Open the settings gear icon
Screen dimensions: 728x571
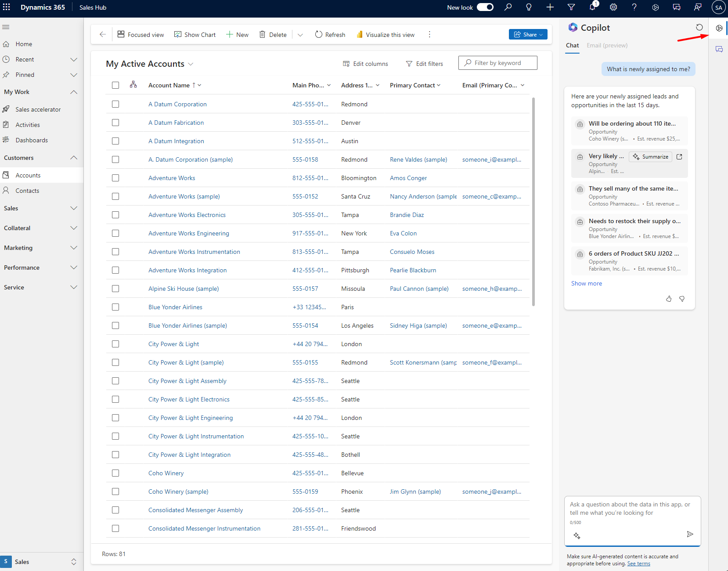[x=613, y=7]
